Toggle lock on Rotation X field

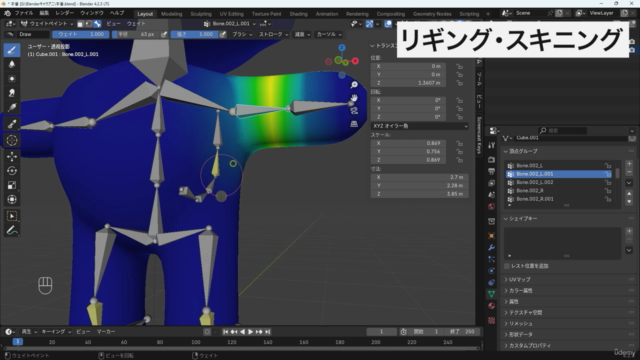point(460,100)
